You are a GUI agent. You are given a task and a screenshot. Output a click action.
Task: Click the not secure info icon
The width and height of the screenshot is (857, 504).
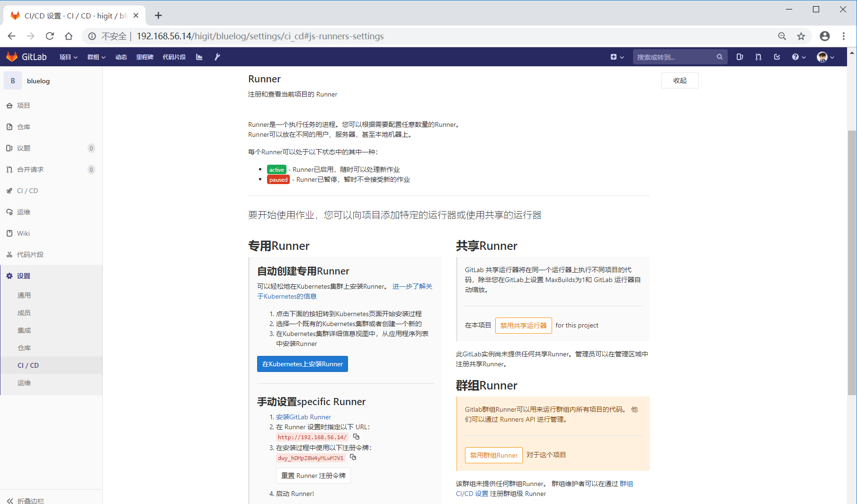point(92,36)
